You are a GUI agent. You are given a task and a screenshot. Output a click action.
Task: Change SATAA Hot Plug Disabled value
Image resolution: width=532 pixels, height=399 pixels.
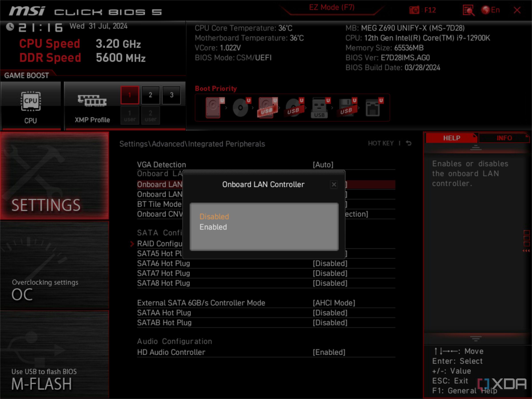click(330, 313)
